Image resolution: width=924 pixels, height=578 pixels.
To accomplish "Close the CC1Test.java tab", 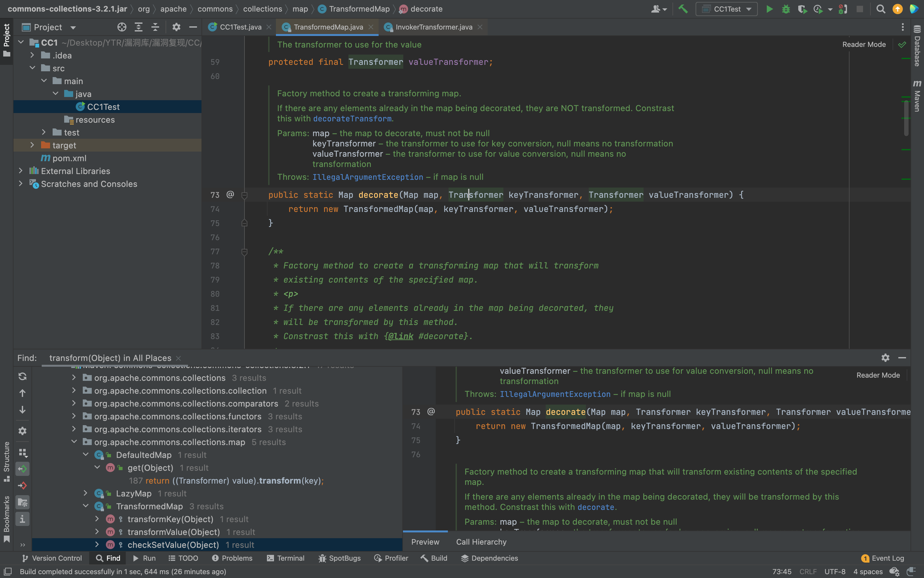I will coord(269,27).
